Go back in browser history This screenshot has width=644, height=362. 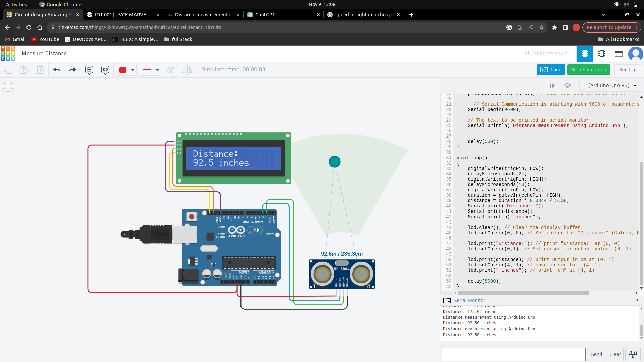7,27
